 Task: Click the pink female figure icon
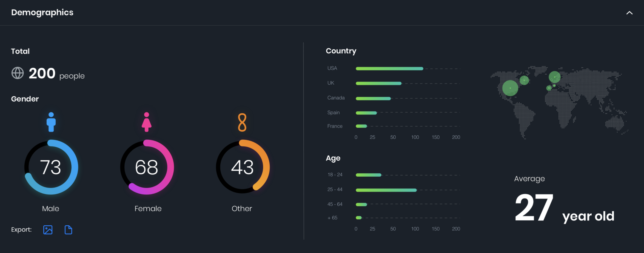[147, 122]
